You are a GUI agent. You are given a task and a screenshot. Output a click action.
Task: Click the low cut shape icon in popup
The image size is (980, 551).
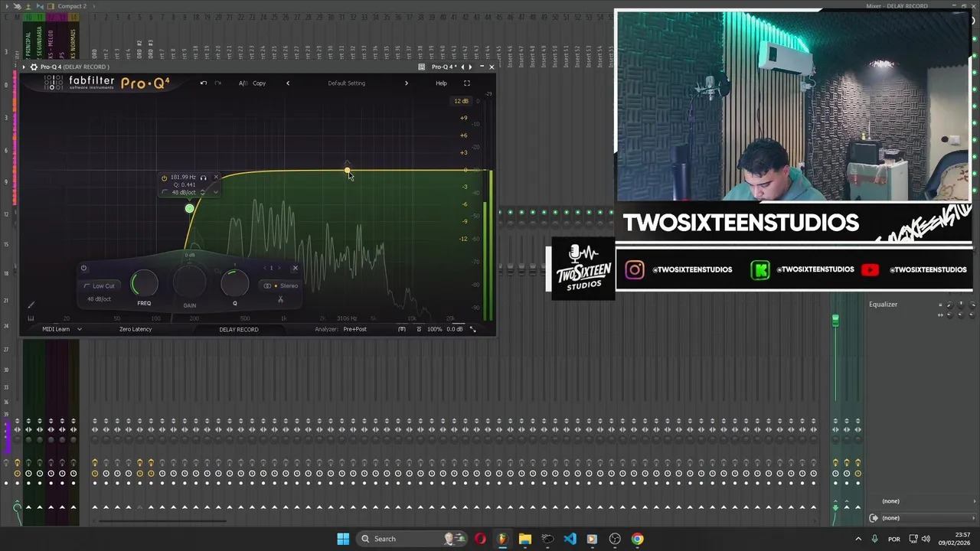[x=165, y=192]
